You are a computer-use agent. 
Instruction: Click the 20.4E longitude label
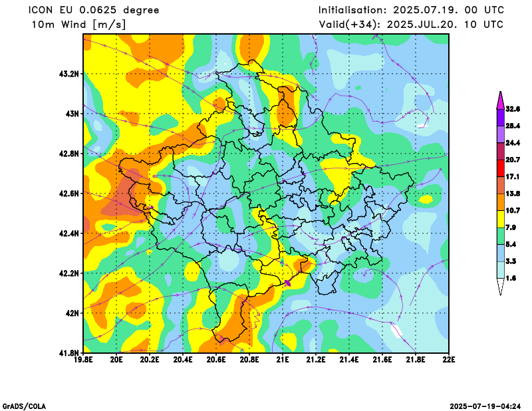184,360
